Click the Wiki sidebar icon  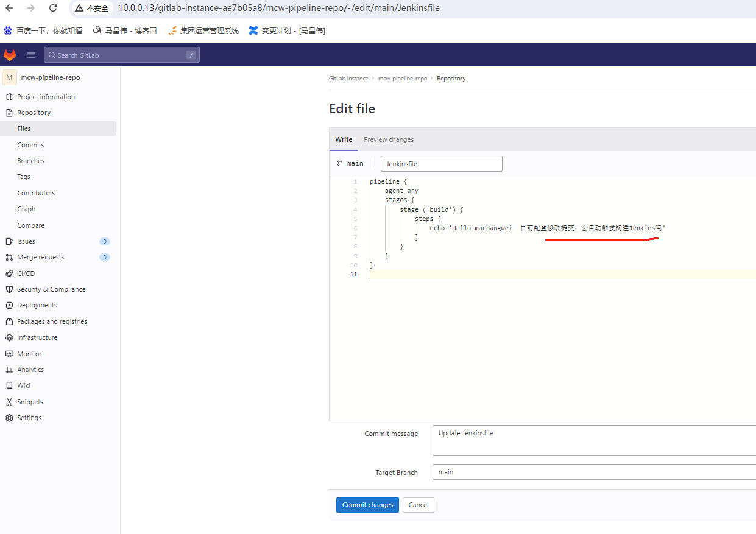[9, 385]
